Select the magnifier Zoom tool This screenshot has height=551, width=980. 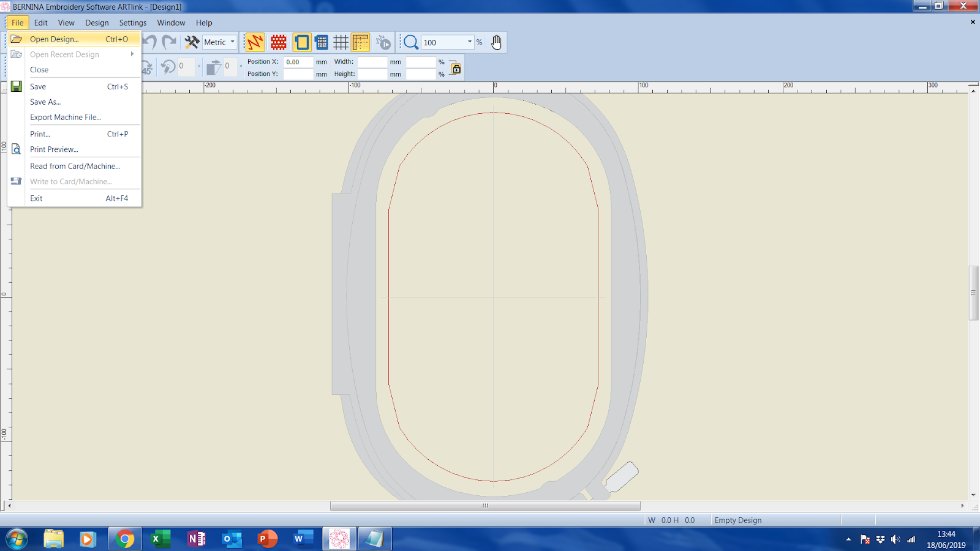[x=411, y=42]
